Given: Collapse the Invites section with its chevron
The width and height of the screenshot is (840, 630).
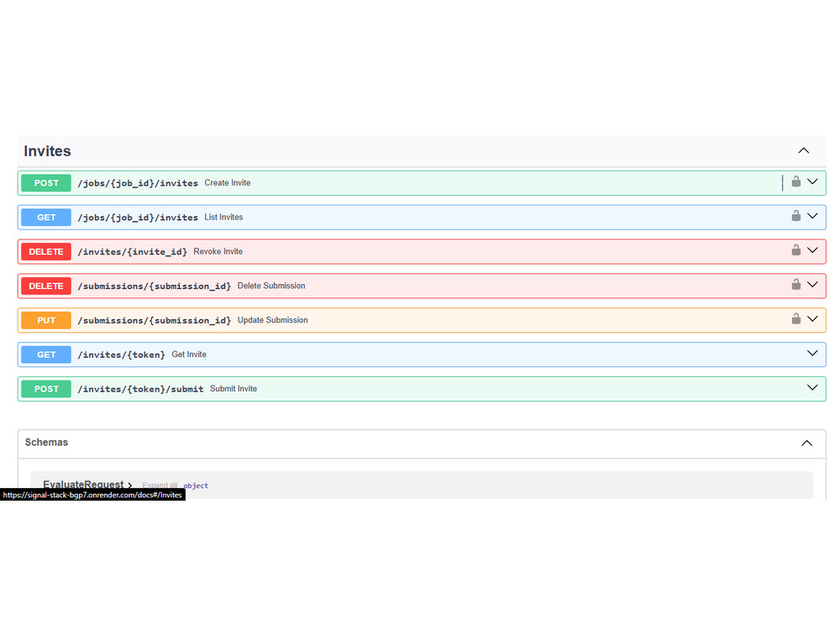Looking at the screenshot, I should 804,150.
